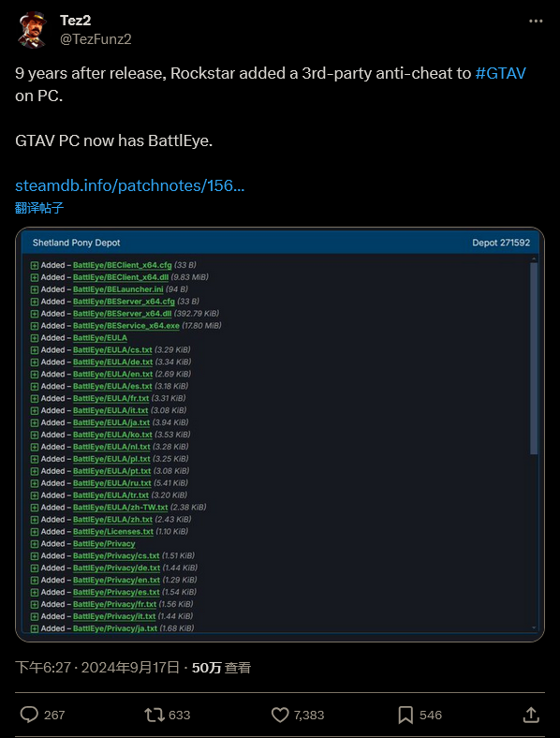Click plus icon beside BEClient_x64.cfg entry
Screen dimensions: 560x738
[x=35, y=265]
